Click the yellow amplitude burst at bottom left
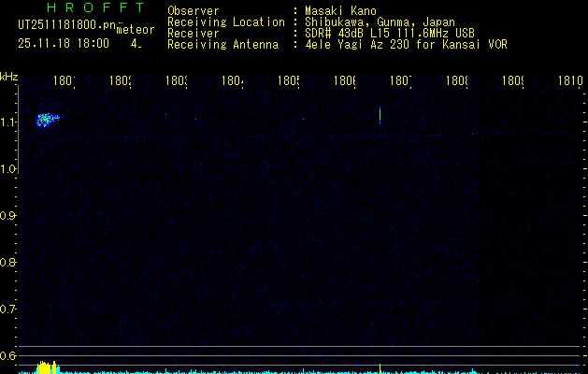The width and height of the screenshot is (588, 374). tap(48, 367)
